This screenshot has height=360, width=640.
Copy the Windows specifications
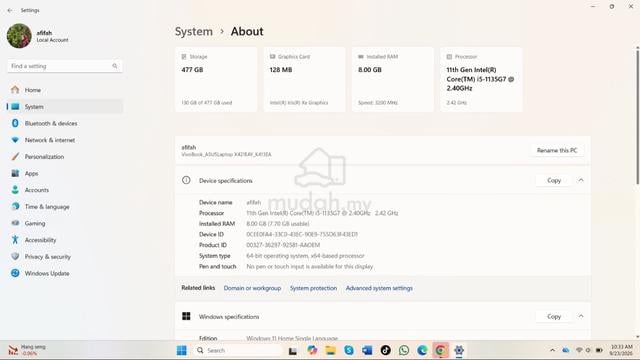554,316
